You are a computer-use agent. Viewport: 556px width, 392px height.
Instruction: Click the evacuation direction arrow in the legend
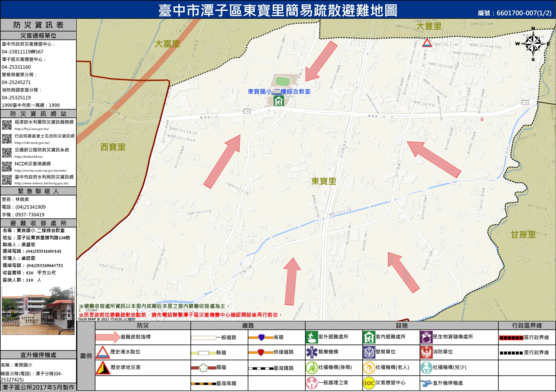108,337
